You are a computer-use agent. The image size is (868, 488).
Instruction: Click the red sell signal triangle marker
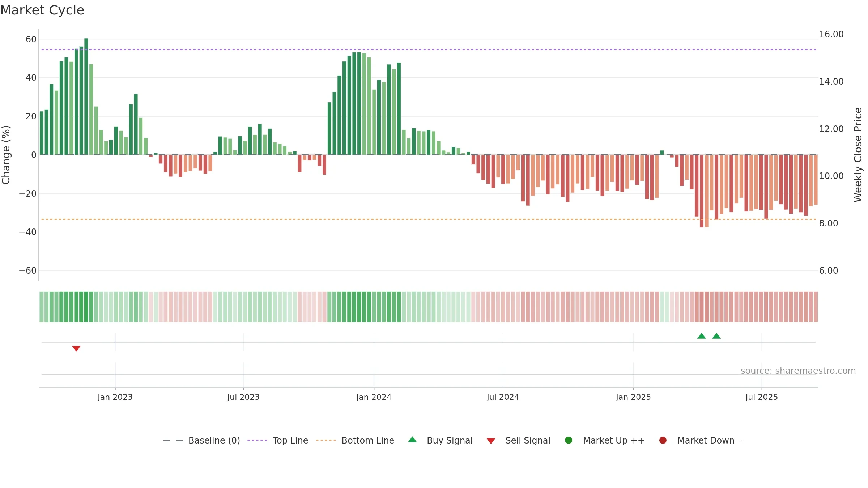pyautogui.click(x=76, y=348)
